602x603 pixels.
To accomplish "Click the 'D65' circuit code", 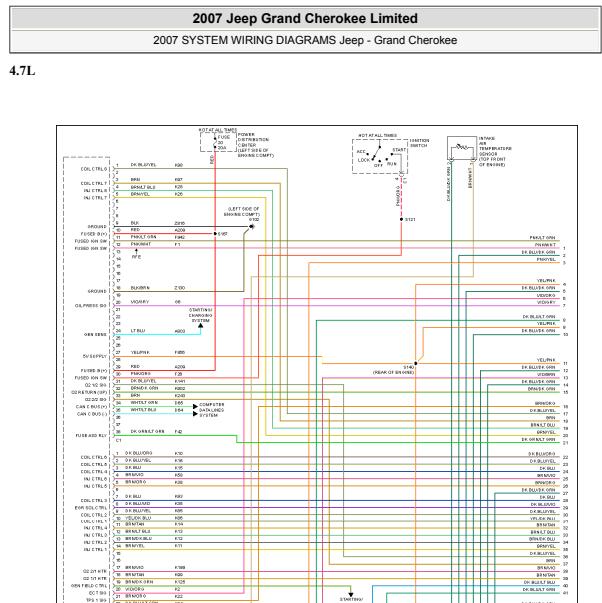I will pos(178,403).
